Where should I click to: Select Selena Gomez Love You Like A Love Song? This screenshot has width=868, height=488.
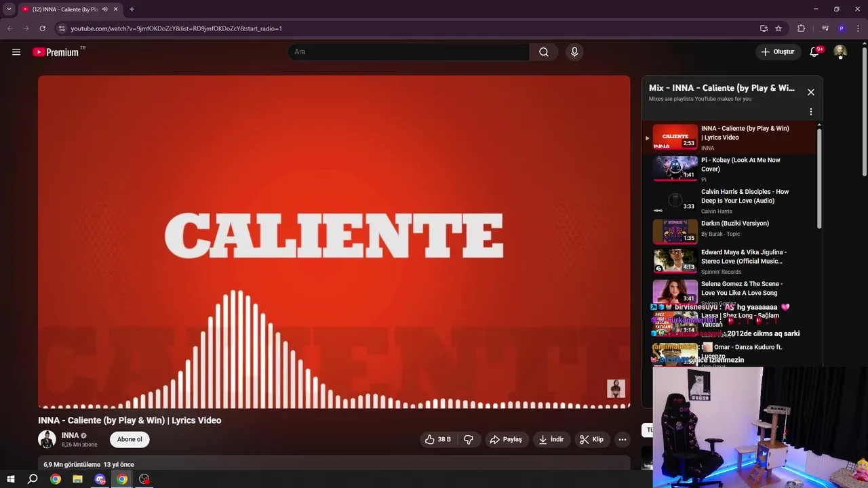coord(730,291)
